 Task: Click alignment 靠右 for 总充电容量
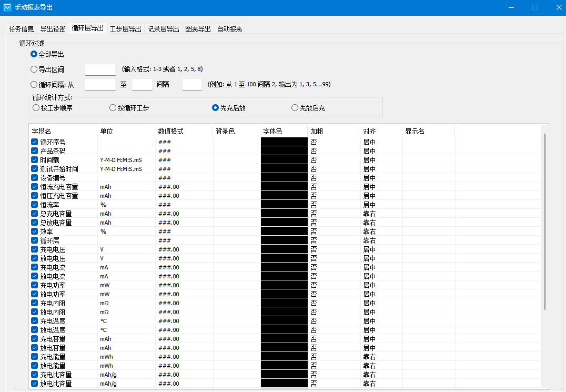[369, 213]
